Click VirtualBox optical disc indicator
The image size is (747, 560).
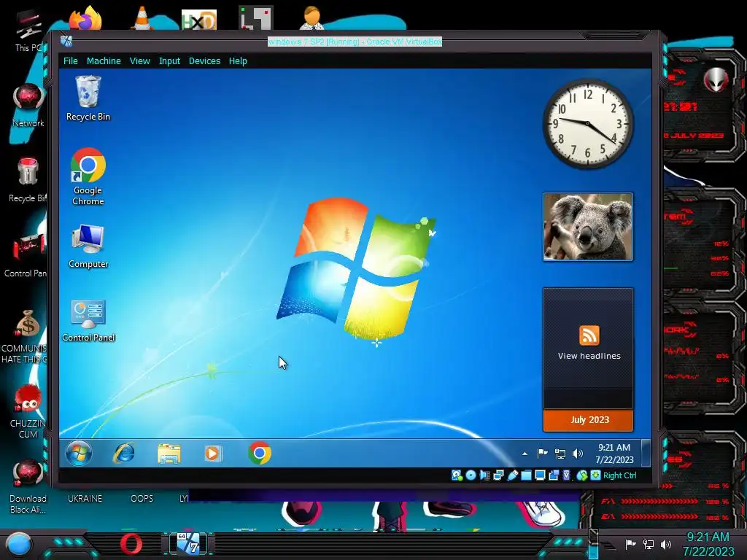click(471, 475)
